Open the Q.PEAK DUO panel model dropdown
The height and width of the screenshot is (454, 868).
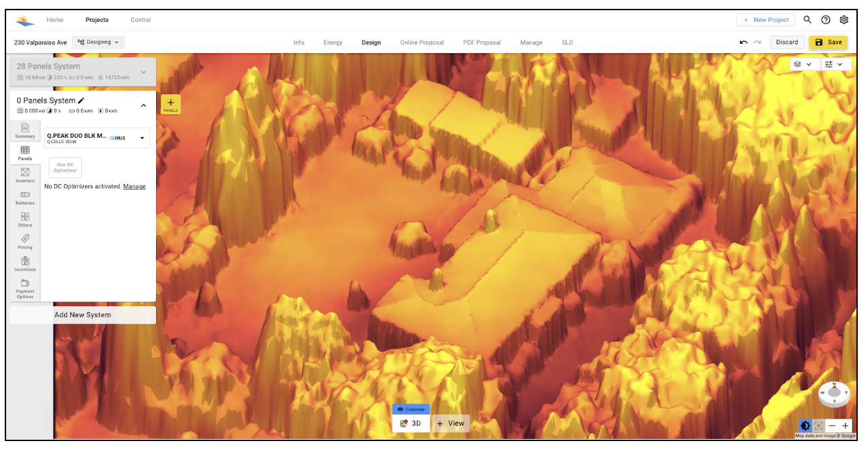click(x=97, y=138)
